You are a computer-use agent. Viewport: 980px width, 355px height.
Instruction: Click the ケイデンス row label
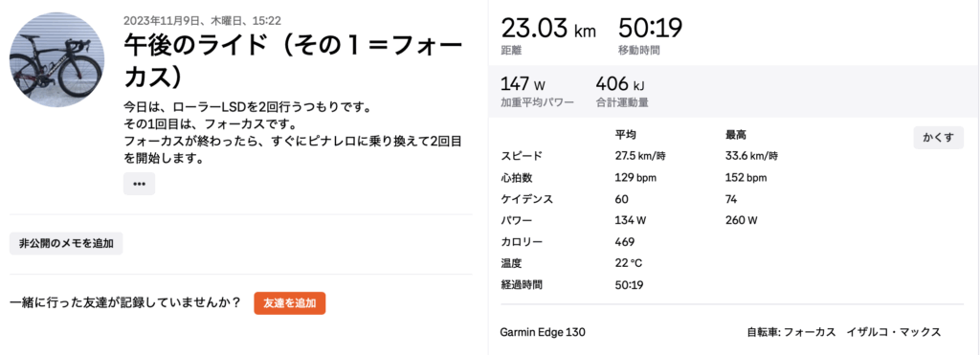[x=527, y=199]
